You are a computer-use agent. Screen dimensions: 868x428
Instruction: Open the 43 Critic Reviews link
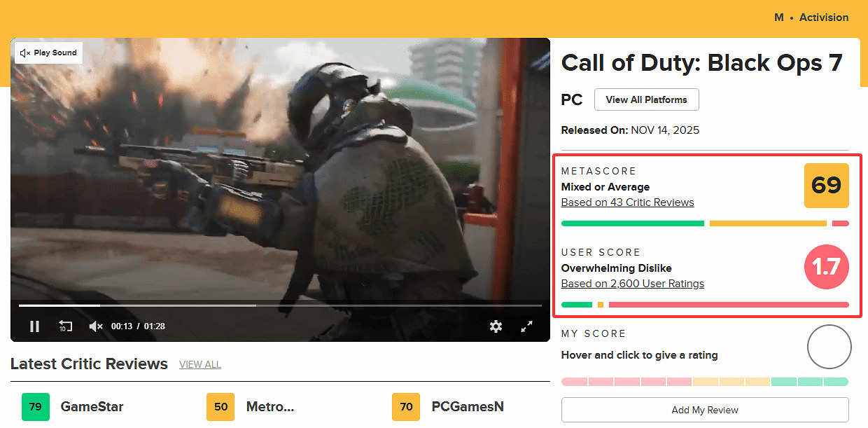(627, 202)
